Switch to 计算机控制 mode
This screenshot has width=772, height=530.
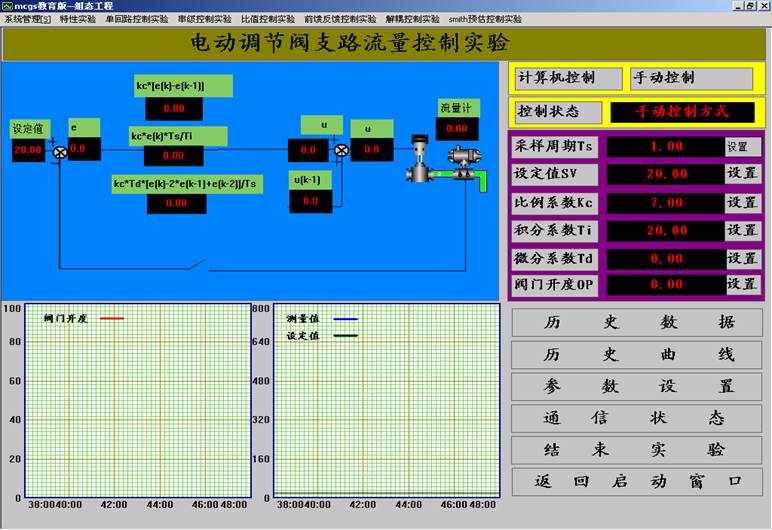tap(567, 78)
